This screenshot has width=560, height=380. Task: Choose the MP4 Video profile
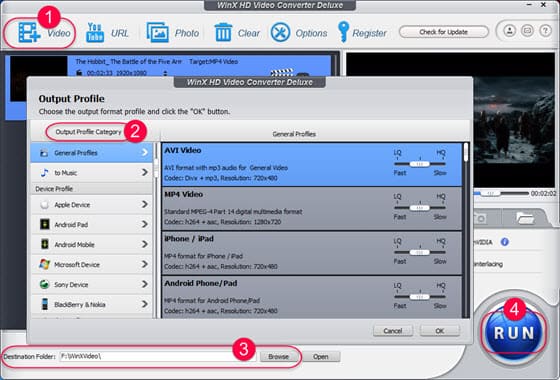point(311,209)
